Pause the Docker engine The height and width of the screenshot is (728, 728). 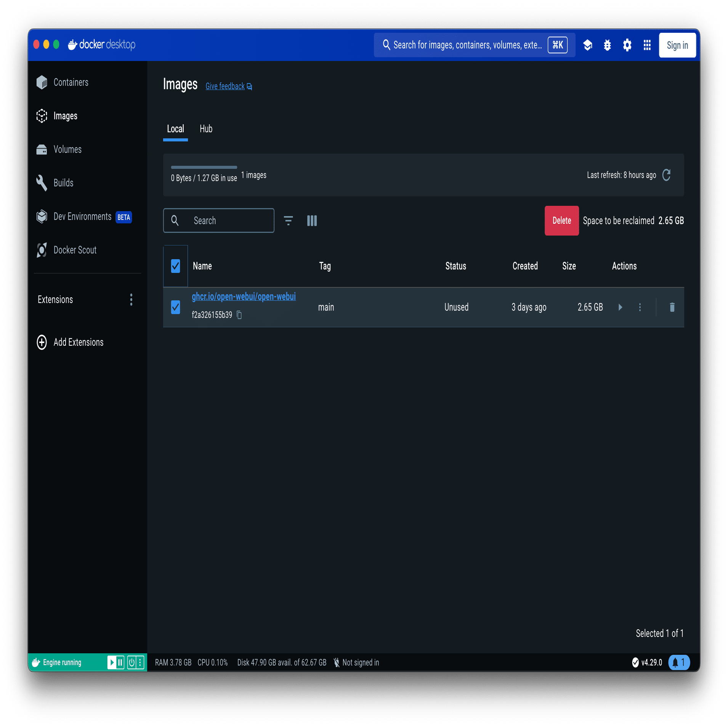point(120,662)
